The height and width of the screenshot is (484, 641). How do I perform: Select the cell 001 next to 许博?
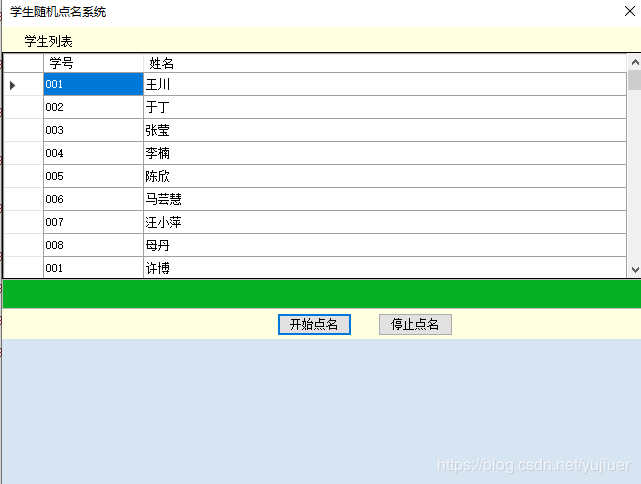(93, 268)
